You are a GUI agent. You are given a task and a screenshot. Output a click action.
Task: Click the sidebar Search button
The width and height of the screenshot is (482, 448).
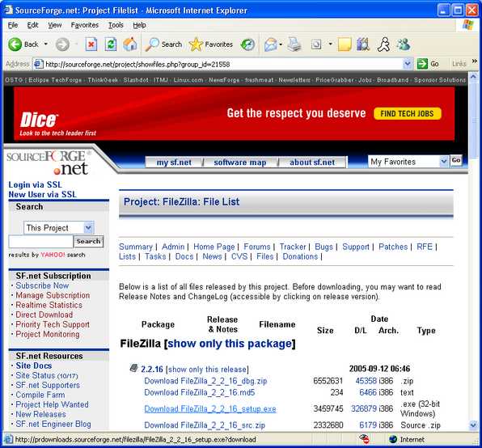(88, 241)
